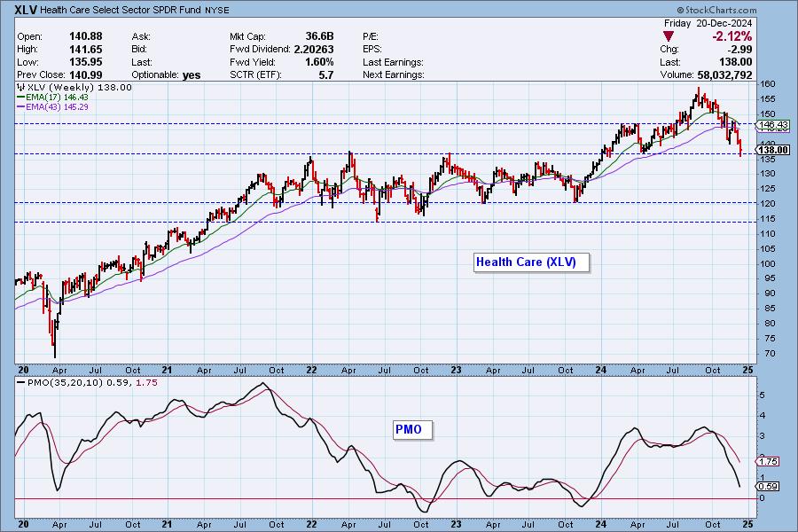Click the High value 141.65
798x532 pixels.
pos(85,49)
